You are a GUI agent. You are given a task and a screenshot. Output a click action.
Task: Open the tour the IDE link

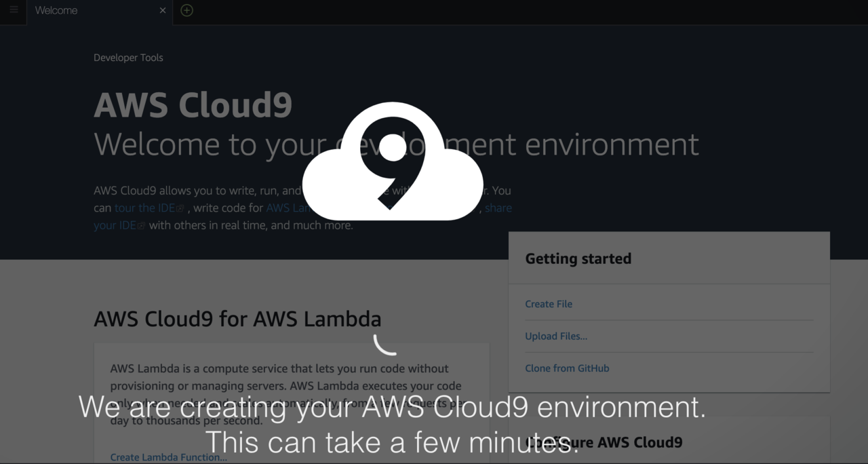[144, 208]
